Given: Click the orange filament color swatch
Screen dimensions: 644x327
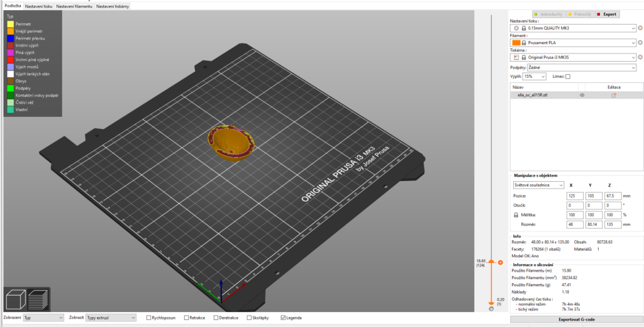Looking at the screenshot, I should (516, 43).
